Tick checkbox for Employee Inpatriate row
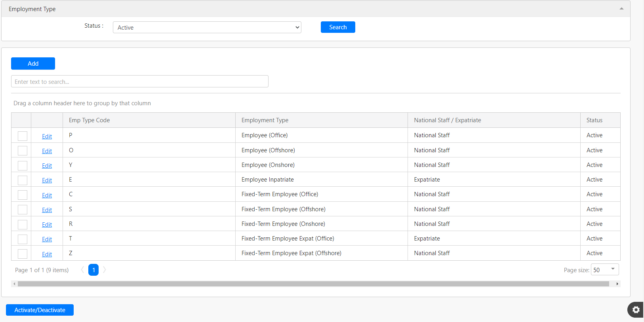The image size is (644, 322). pyautogui.click(x=23, y=180)
